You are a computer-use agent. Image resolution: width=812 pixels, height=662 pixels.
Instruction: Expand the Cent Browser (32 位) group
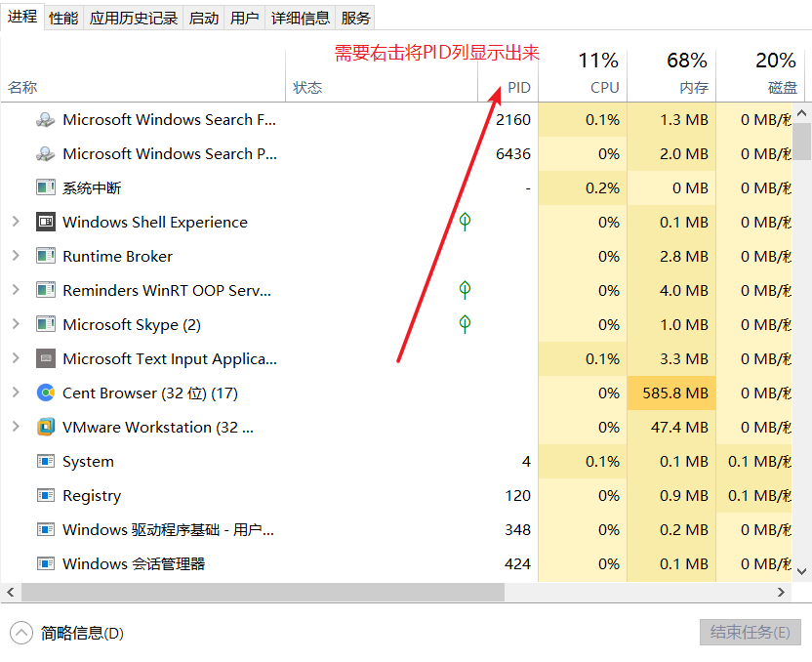pos(16,393)
